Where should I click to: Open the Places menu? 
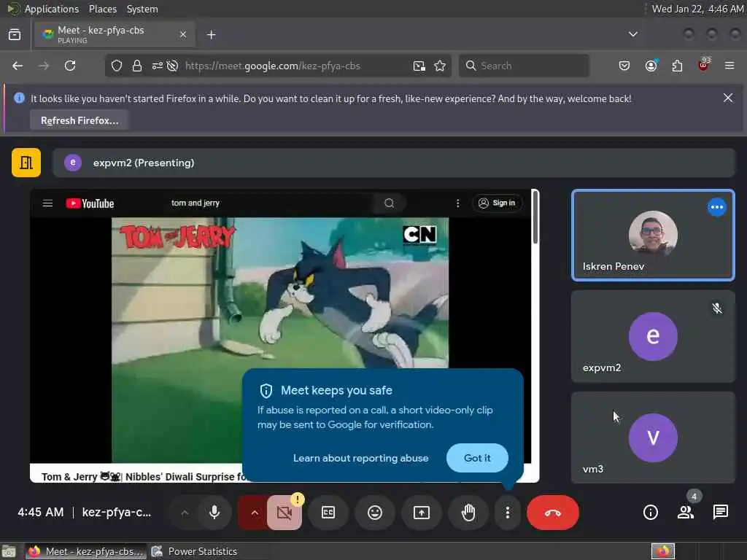pyautogui.click(x=102, y=9)
